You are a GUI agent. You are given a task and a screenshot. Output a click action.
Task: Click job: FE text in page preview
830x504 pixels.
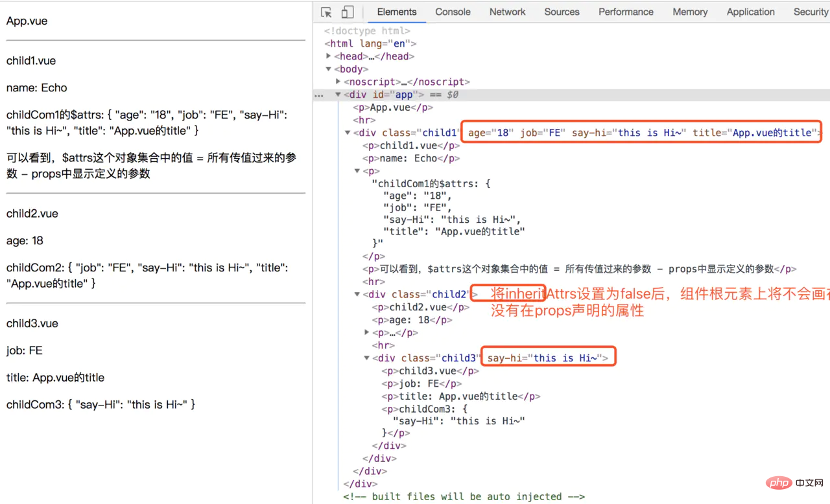25,351
